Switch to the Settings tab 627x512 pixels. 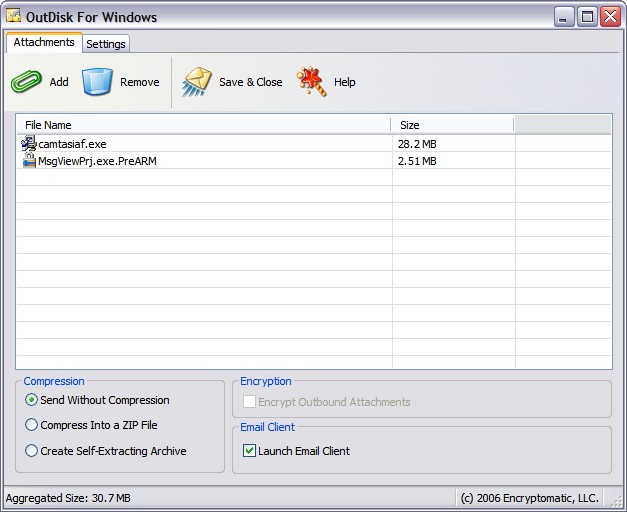coord(106,44)
